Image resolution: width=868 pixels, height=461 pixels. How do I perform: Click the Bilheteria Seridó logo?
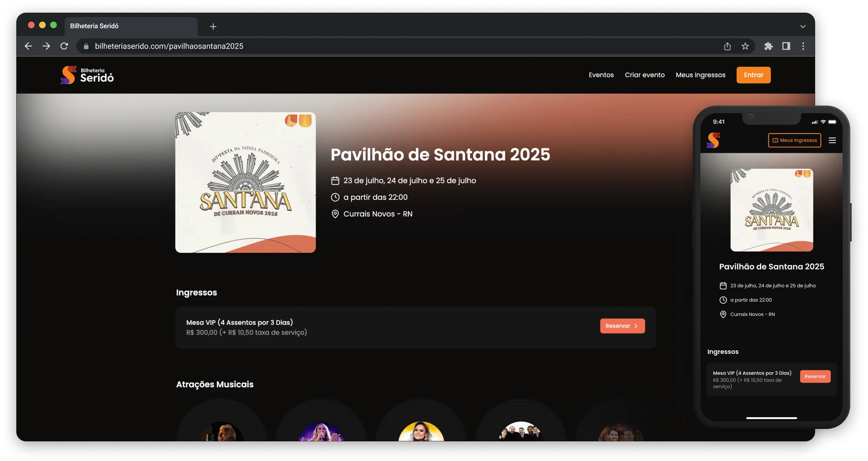point(87,75)
